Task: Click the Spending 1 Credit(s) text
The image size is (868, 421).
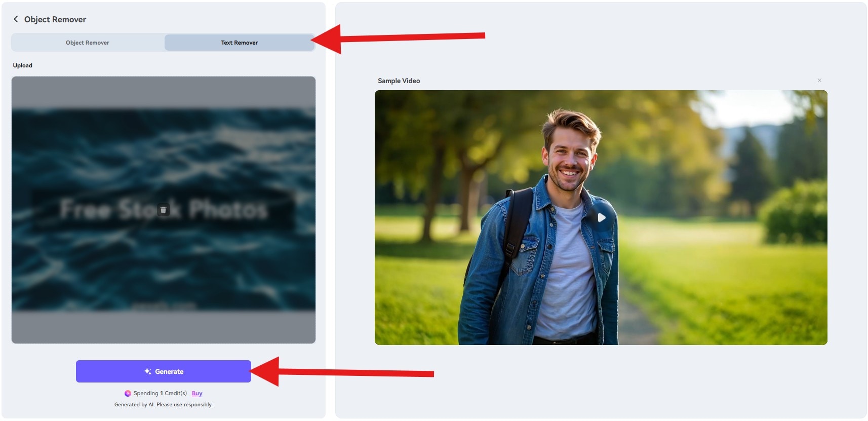Action: (x=160, y=394)
